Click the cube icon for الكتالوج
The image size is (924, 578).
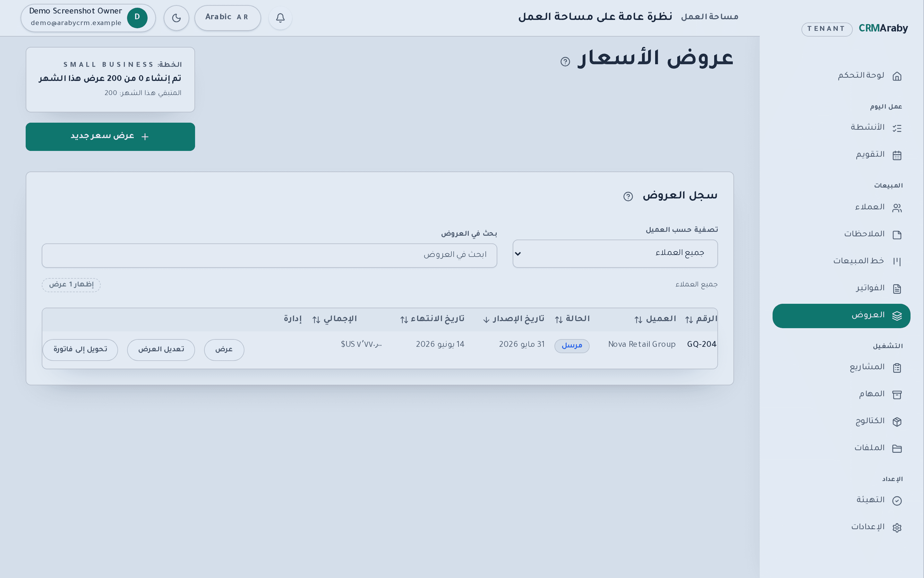click(x=897, y=422)
